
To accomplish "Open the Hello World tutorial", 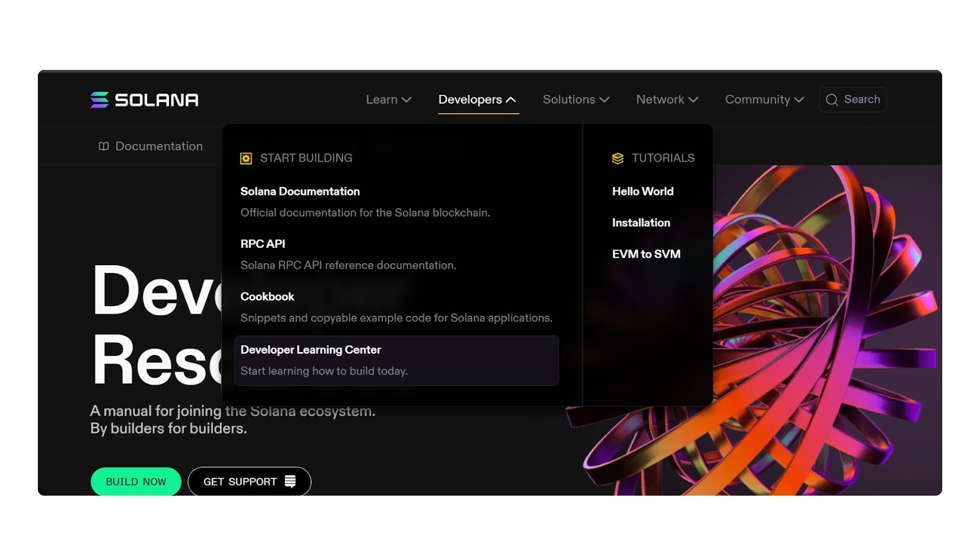I will pos(643,192).
